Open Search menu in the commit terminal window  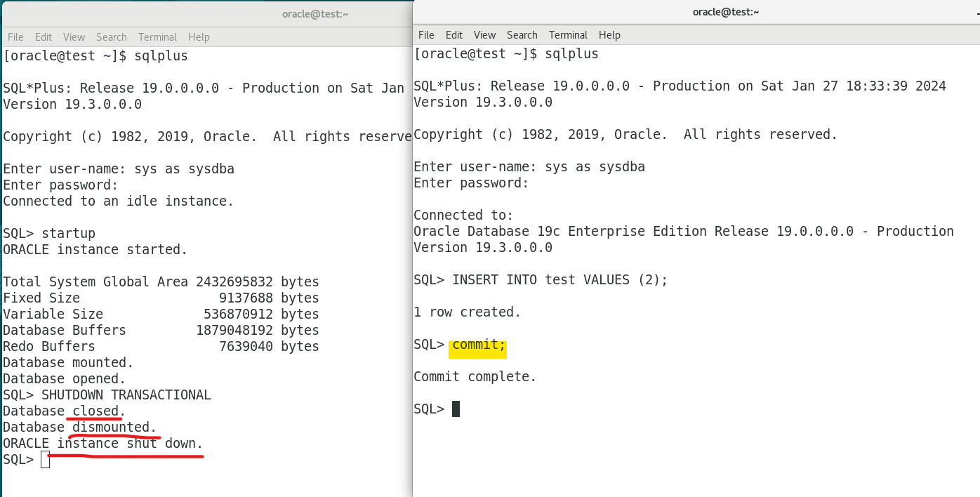point(522,35)
